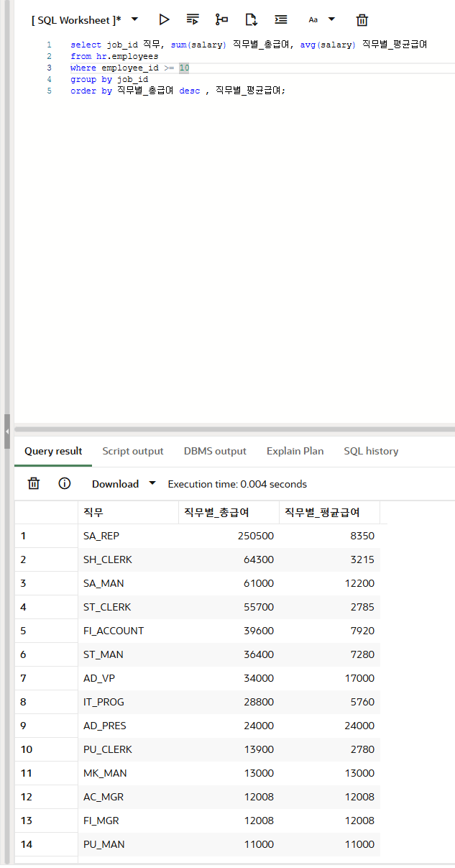
Task: Show query info with the circle-i icon
Action: [65, 483]
